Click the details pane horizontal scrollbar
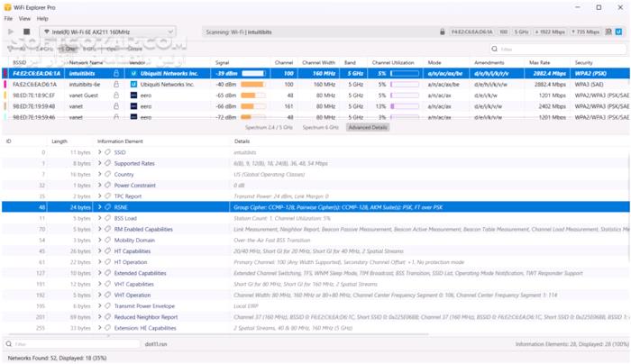This screenshot has height=364, width=631. 217,334
